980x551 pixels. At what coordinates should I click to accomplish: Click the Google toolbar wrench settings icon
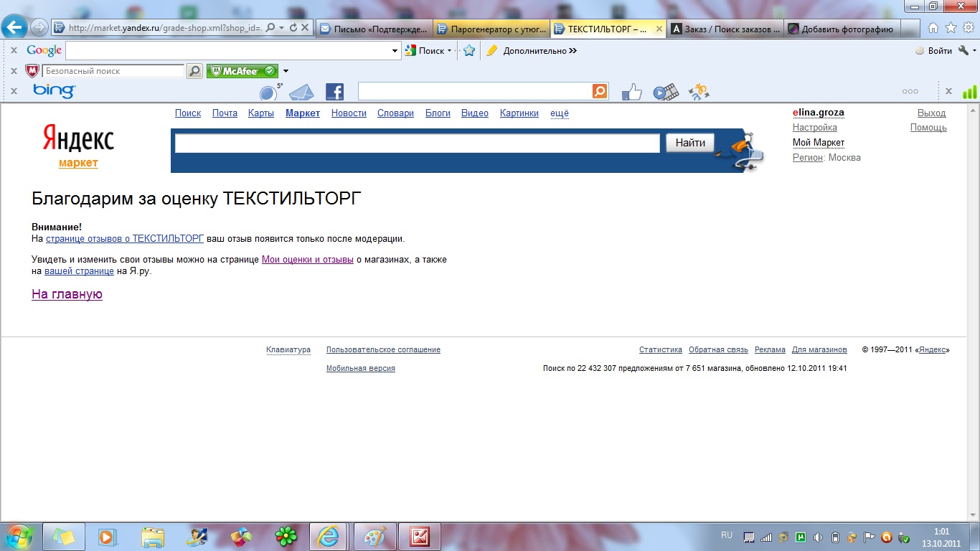tap(963, 51)
